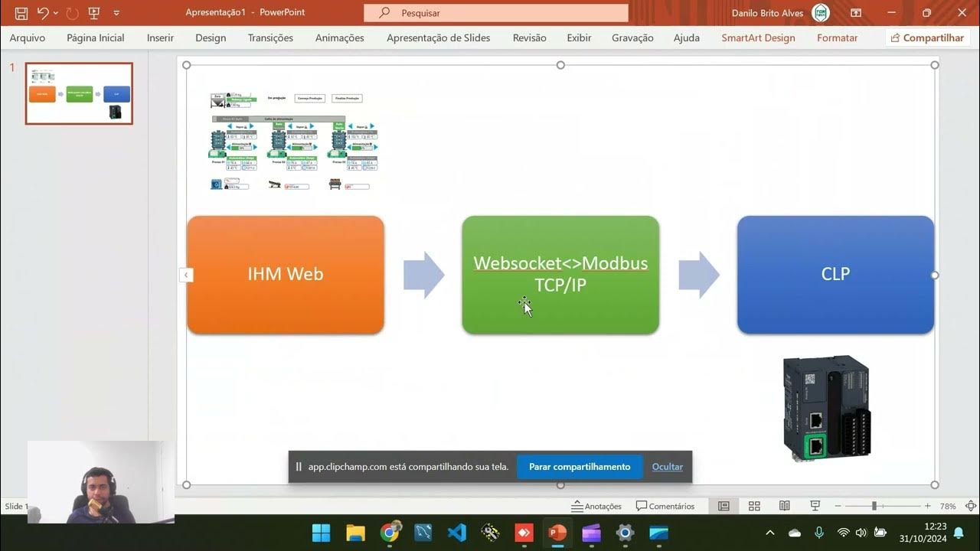Switch to Normal view icon
This screenshot has height=551, width=980.
pos(724,506)
